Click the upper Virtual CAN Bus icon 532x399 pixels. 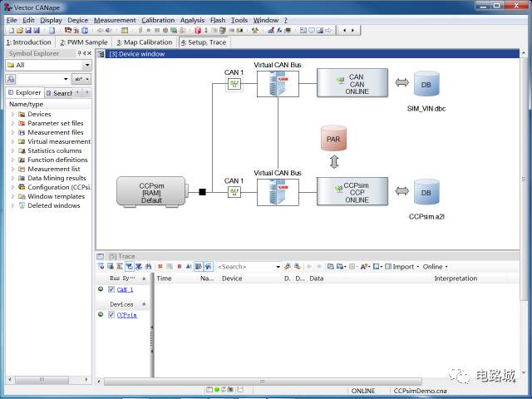click(x=278, y=84)
